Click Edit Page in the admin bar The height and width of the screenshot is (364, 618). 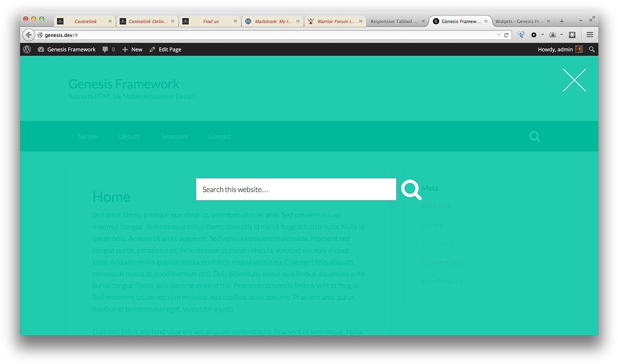(x=165, y=49)
